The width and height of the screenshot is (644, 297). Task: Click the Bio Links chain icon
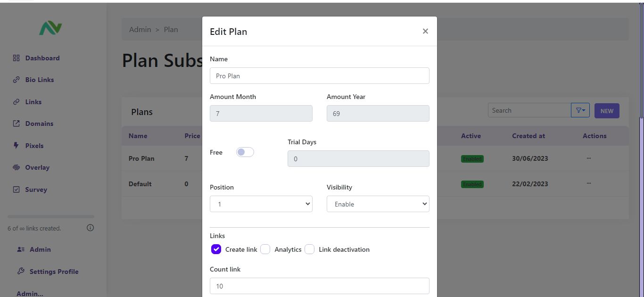click(16, 80)
